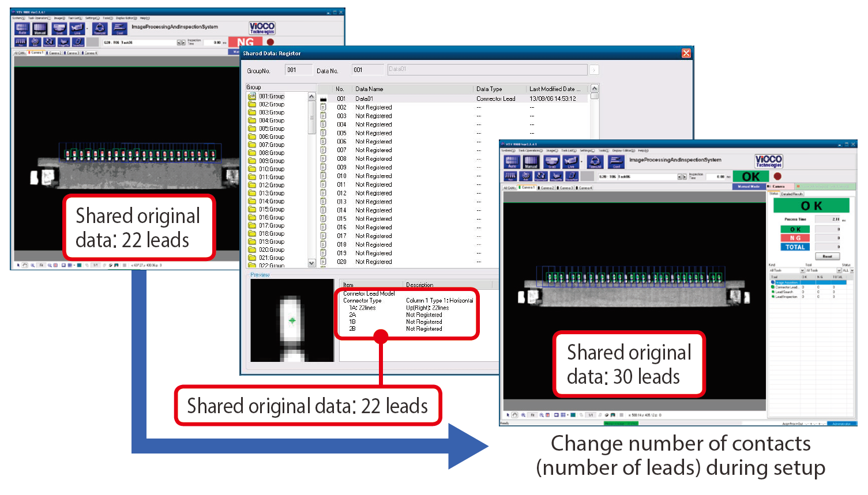Click the next-task arrow button in the OK window
868x495 pixels.
pyautogui.click(x=685, y=177)
